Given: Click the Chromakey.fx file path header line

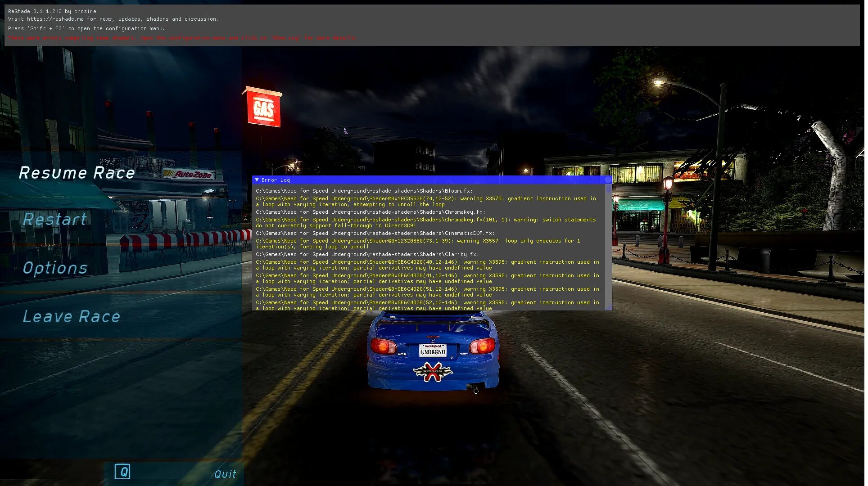Looking at the screenshot, I should coord(370,212).
